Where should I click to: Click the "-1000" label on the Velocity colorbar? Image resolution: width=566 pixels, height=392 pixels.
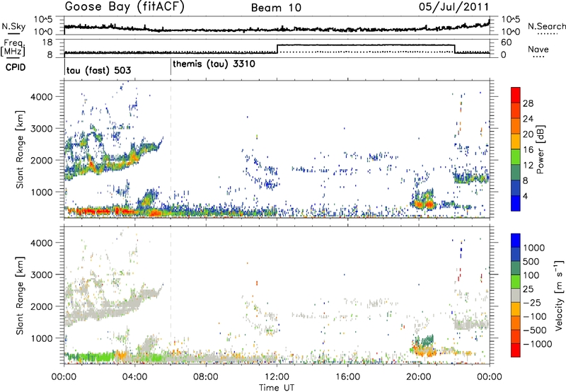(537, 344)
